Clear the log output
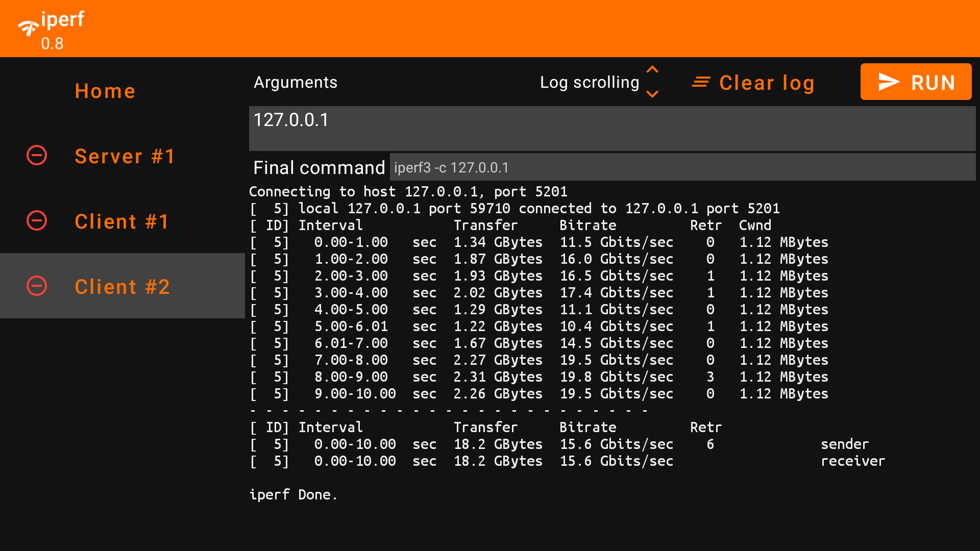980x551 pixels. click(x=767, y=82)
